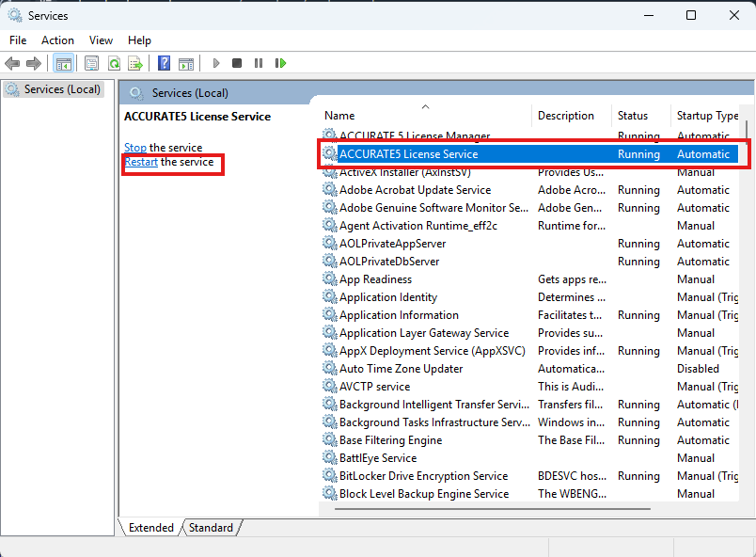The width and height of the screenshot is (756, 557).
Task: Click the Forward arrow in toolbar
Action: click(34, 63)
